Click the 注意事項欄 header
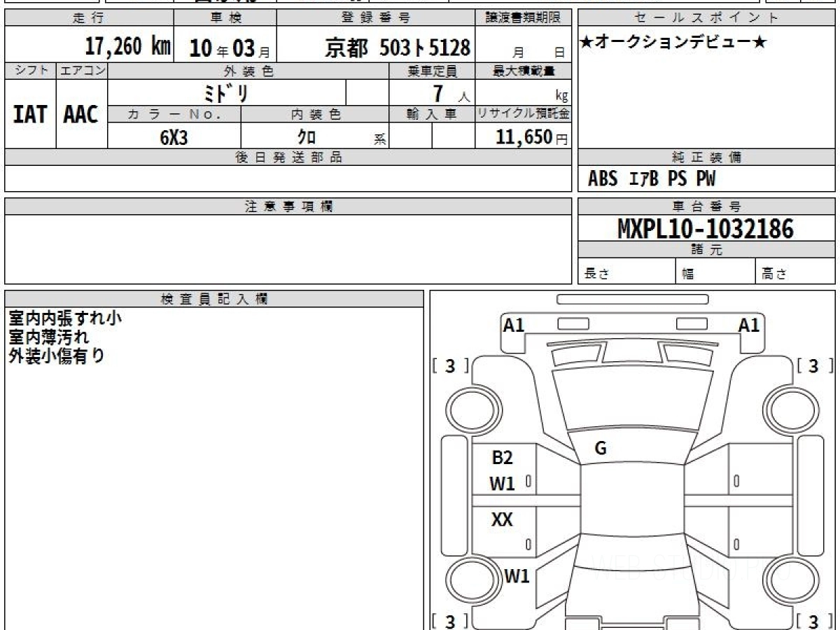 (x=288, y=206)
